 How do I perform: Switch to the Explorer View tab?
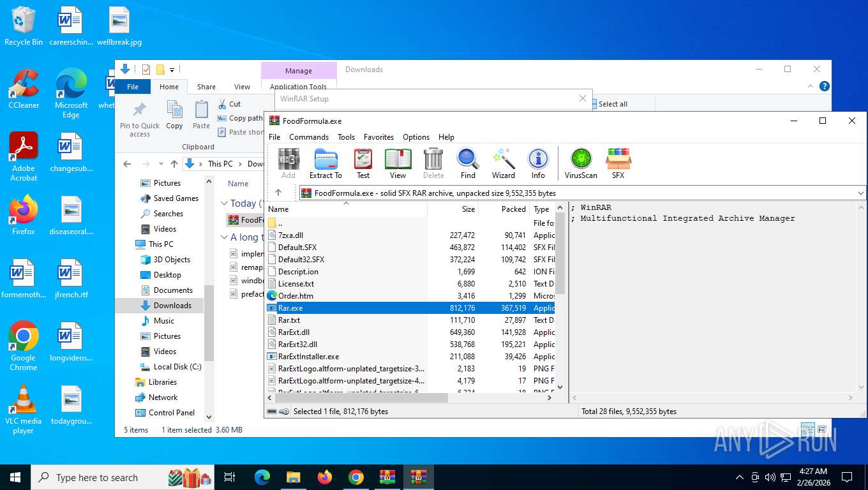(242, 87)
